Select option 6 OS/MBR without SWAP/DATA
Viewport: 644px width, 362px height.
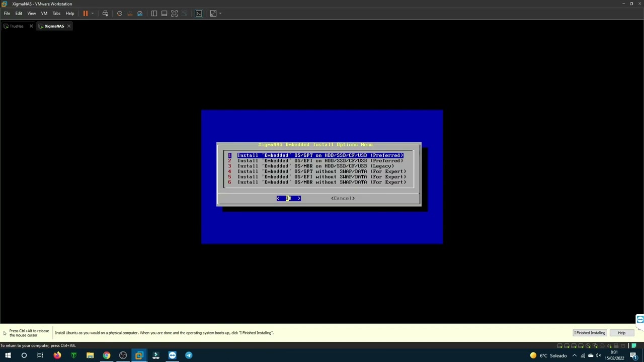point(317,182)
